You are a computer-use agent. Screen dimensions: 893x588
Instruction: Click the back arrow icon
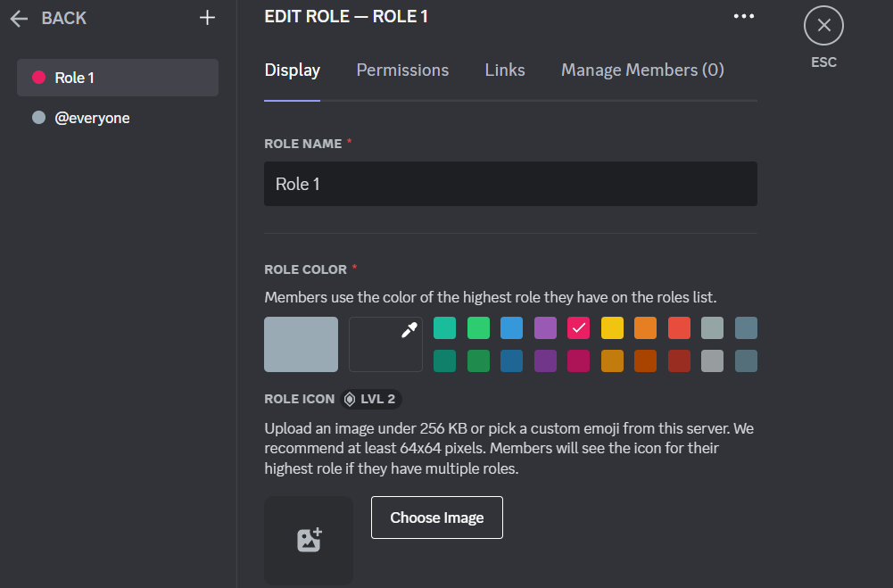coord(19,18)
